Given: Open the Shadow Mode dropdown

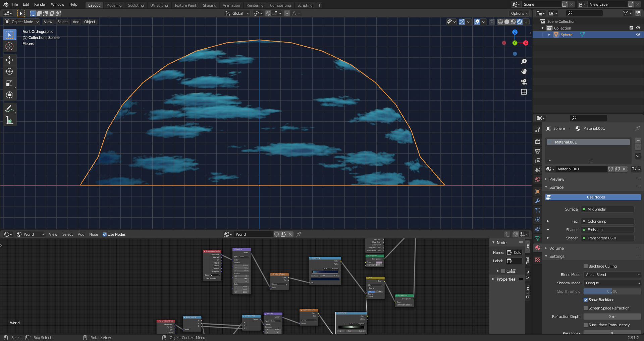Looking at the screenshot, I should pyautogui.click(x=612, y=283).
